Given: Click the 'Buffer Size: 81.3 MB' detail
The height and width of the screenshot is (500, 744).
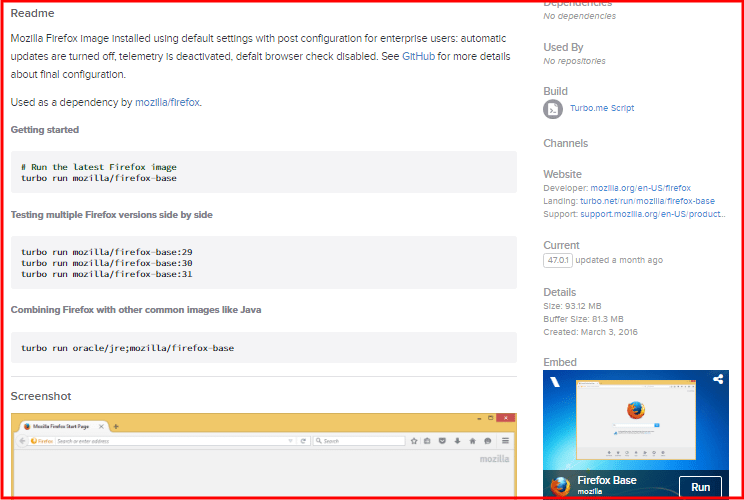Looking at the screenshot, I should (x=583, y=319).
